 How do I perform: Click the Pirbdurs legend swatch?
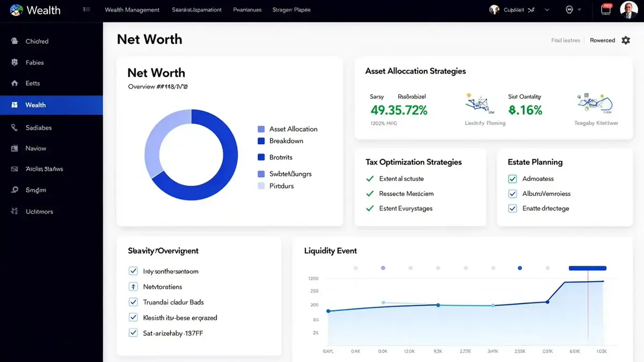(261, 186)
